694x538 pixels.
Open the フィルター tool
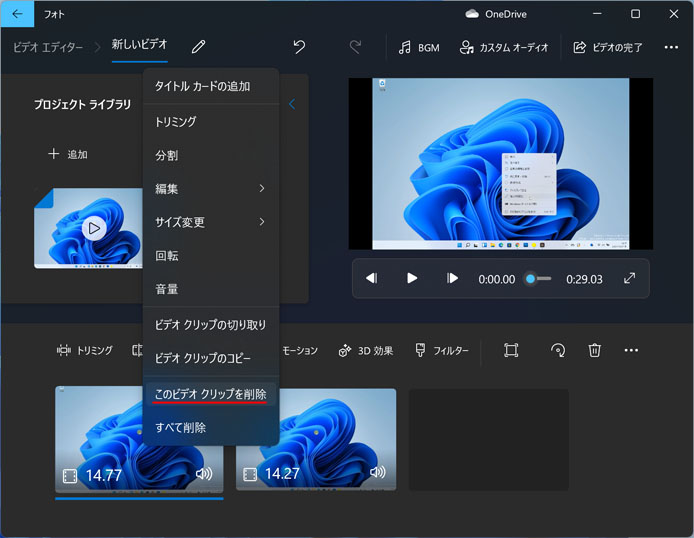coord(442,350)
